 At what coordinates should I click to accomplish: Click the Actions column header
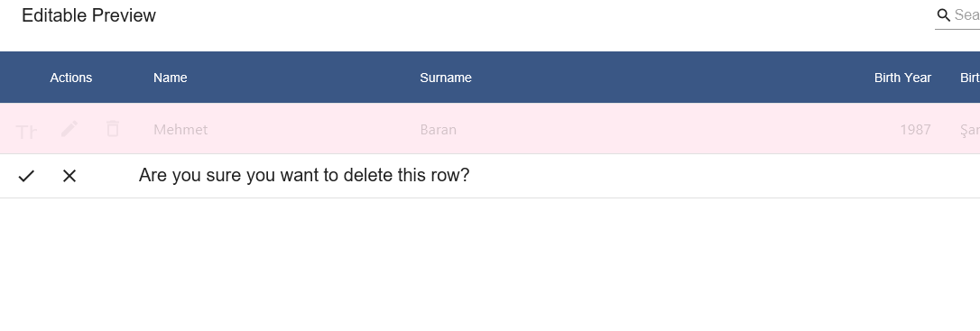[x=70, y=78]
